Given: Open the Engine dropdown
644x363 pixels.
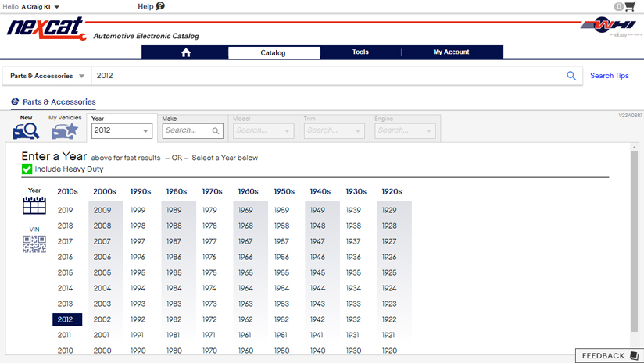Looking at the screenshot, I should point(405,131).
